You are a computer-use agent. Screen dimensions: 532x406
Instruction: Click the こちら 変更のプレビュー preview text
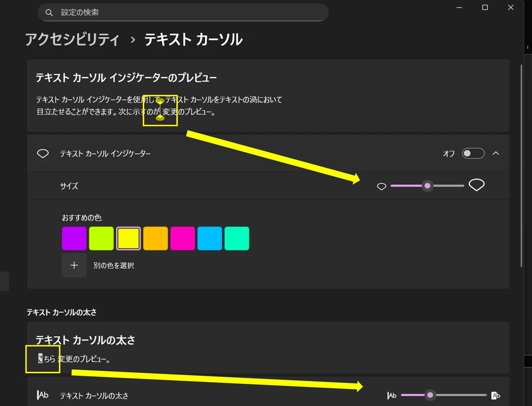pos(74,359)
